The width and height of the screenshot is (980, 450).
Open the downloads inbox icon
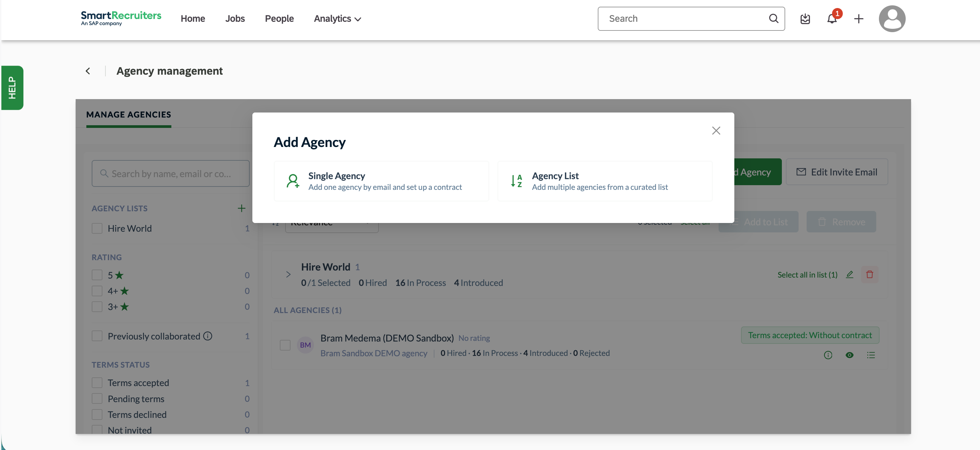click(805, 19)
